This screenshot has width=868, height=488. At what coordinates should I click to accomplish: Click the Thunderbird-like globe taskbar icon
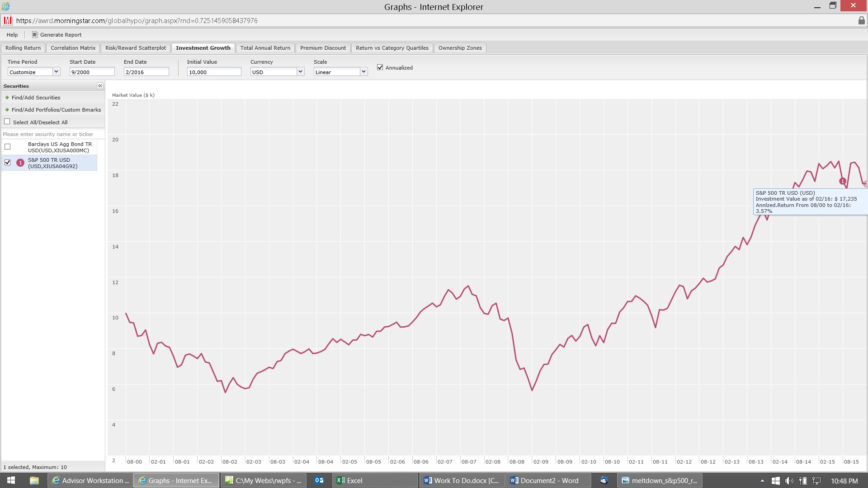tap(604, 480)
